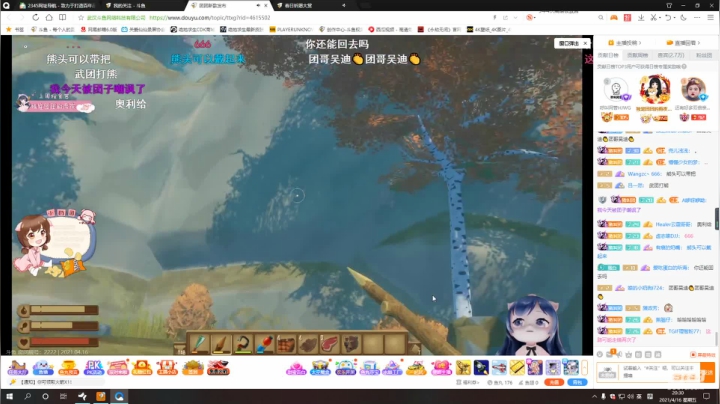Open the red ad-block shield icon

(529, 17)
